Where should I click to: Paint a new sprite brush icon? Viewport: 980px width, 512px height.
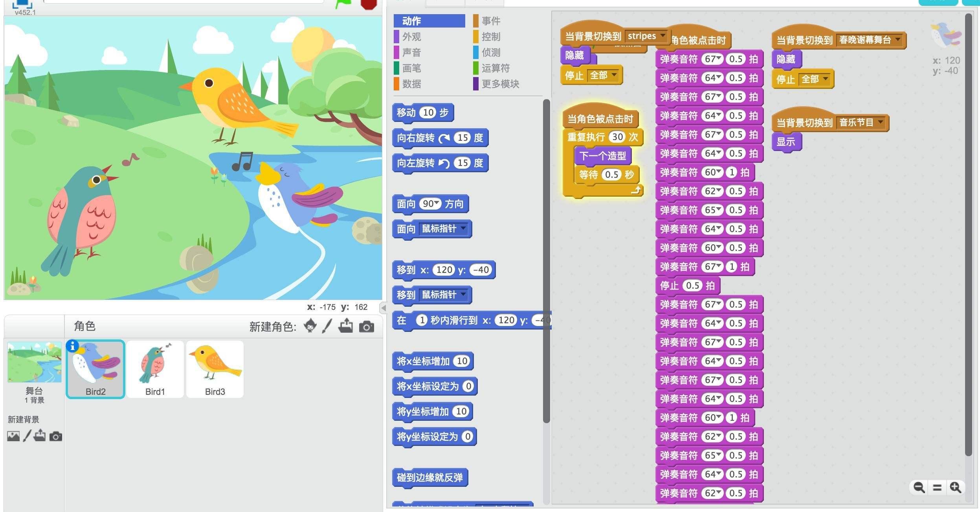327,326
